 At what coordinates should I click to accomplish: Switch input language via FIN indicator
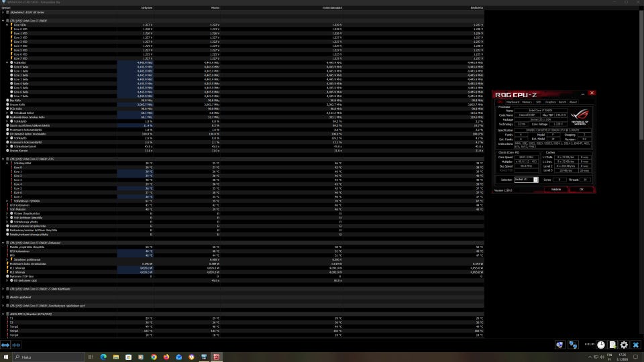(x=610, y=357)
